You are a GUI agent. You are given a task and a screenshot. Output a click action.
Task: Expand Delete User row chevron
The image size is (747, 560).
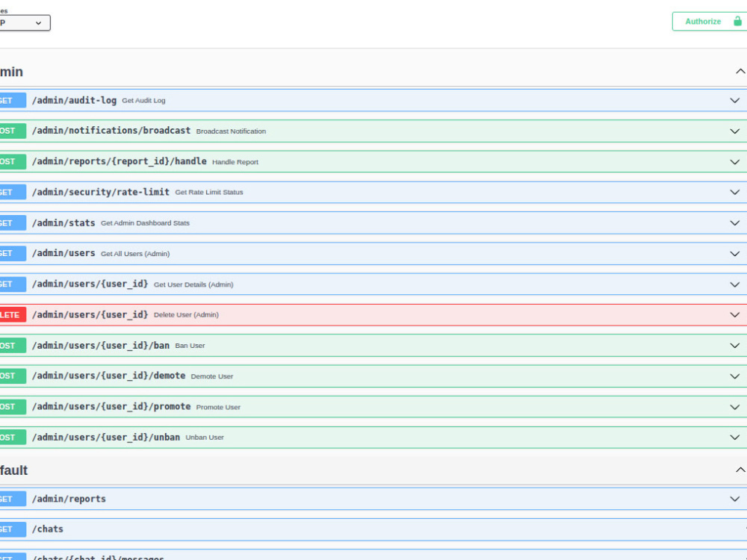point(734,315)
